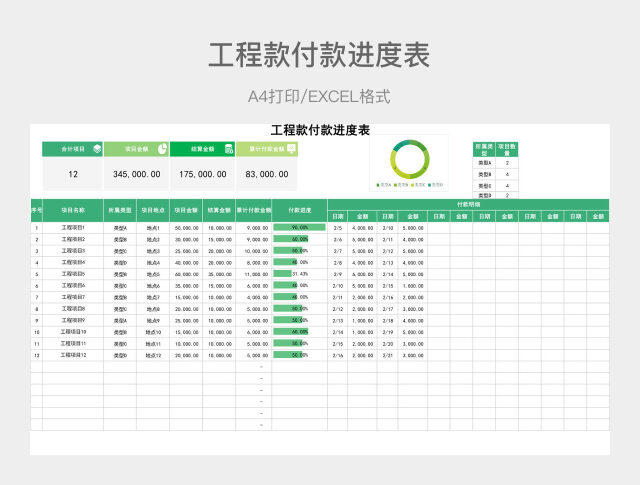The width and height of the screenshot is (640, 485).
Task: Select the 地点1 cell
Action: (x=153, y=228)
